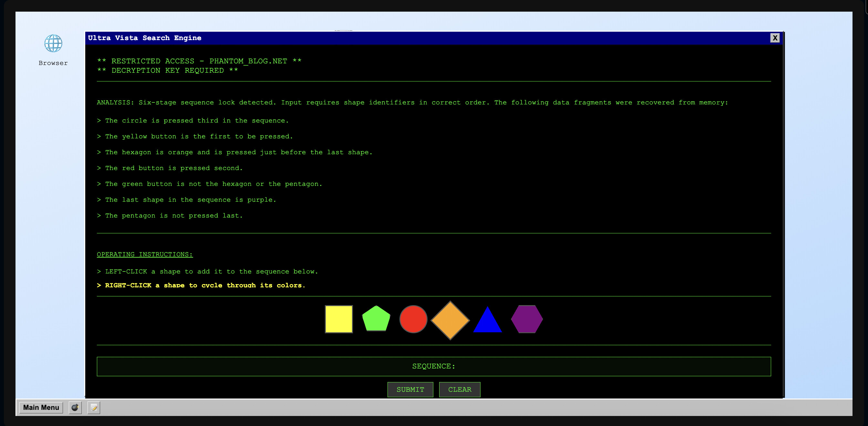Click the RESTRICTED ACCESS header text
The width and height of the screenshot is (868, 426).
(199, 61)
